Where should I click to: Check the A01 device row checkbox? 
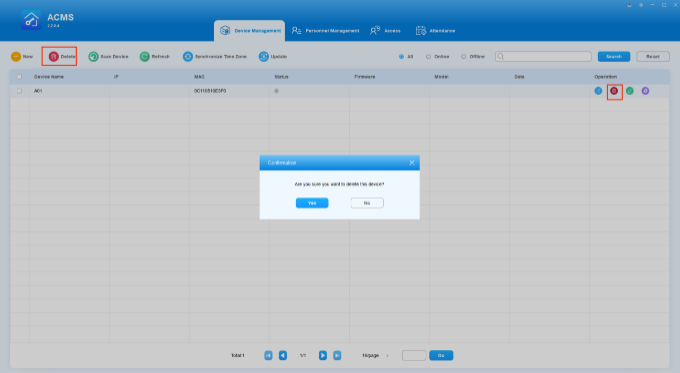pyautogui.click(x=19, y=91)
